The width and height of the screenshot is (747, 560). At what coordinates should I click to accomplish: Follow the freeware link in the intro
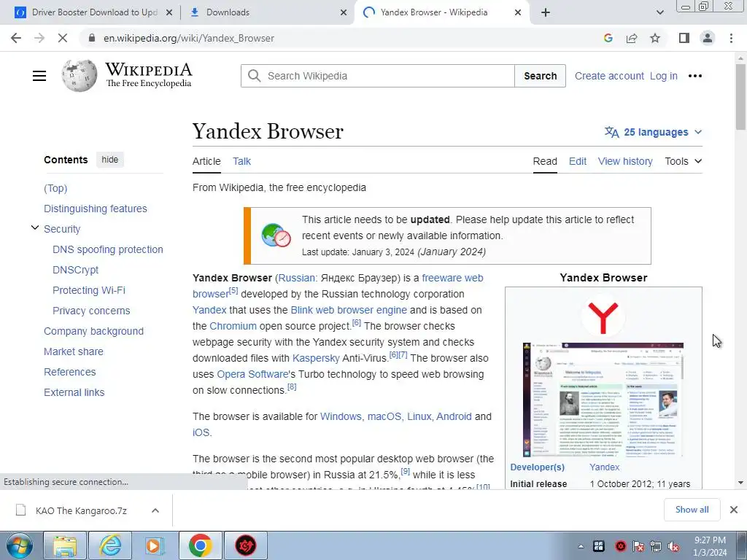coord(441,278)
